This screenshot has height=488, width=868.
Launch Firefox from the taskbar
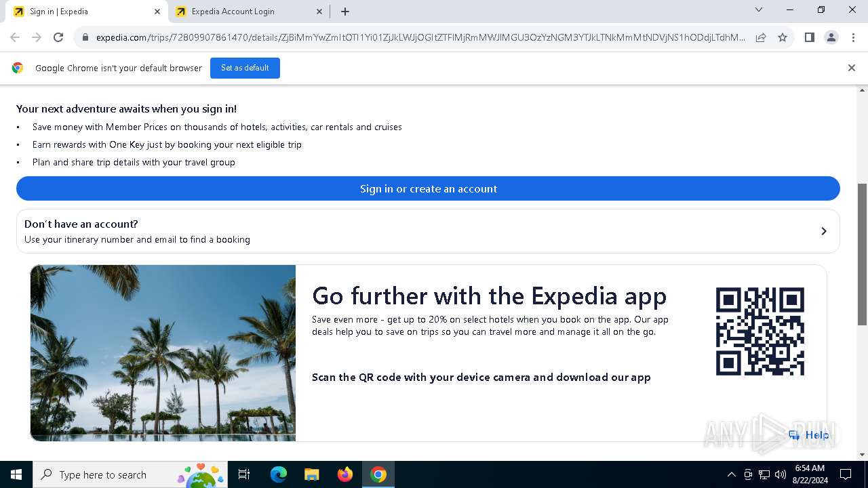345,474
